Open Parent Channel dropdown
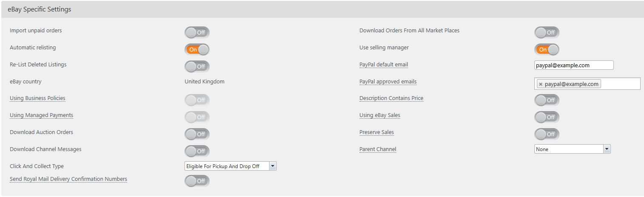 (572, 149)
